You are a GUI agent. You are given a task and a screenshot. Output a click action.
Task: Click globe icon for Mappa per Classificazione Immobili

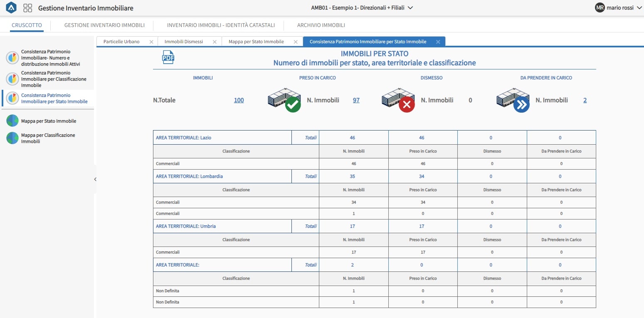click(12, 138)
